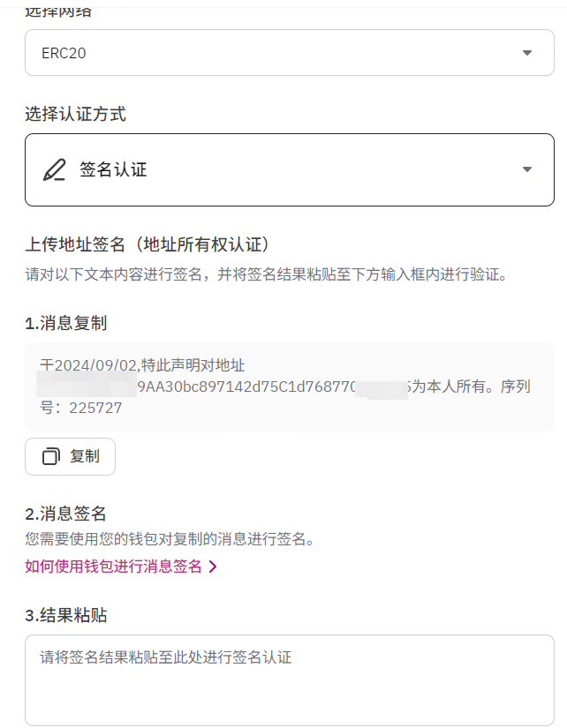Focus the signature result paste box

(x=290, y=679)
